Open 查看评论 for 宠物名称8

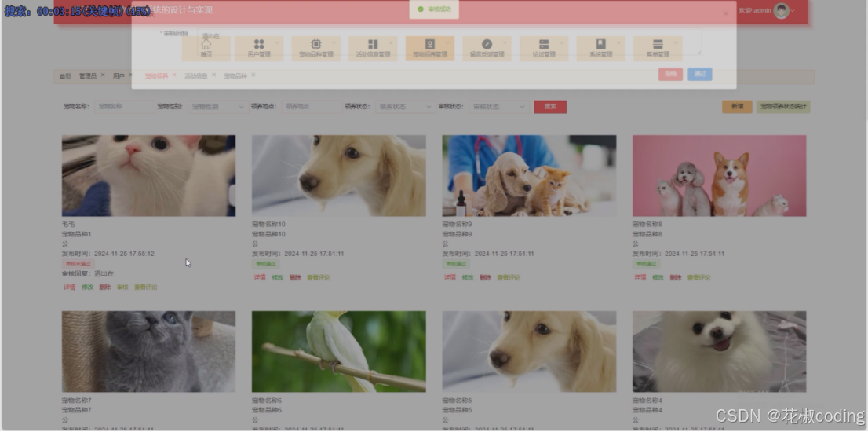tap(699, 277)
